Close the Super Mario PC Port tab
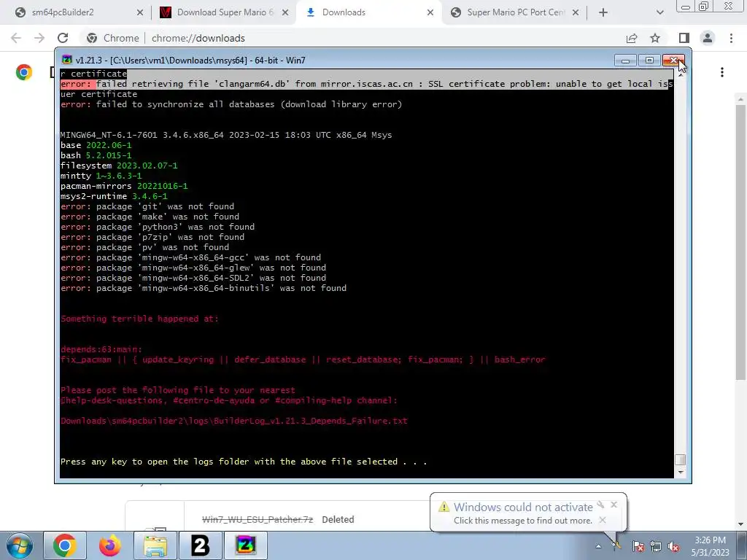The image size is (747, 560). click(576, 13)
